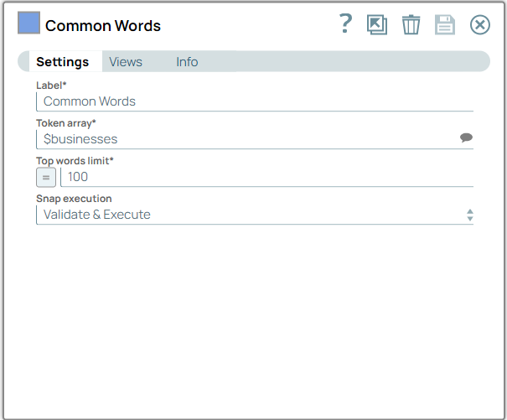This screenshot has height=420, width=507.
Task: Close the Common Words dialog
Action: [480, 24]
